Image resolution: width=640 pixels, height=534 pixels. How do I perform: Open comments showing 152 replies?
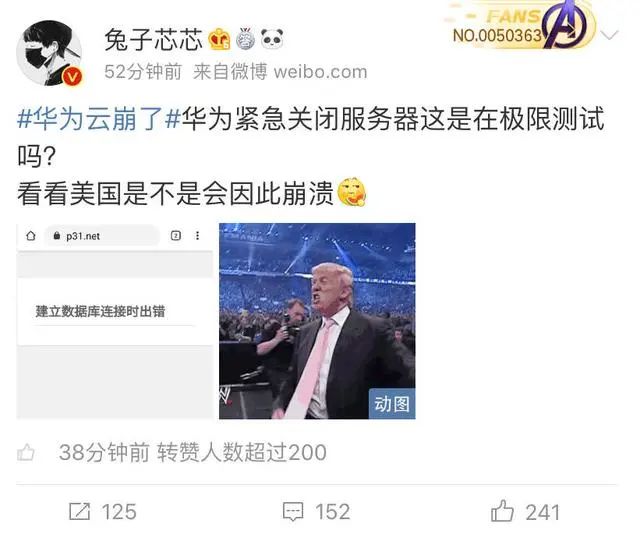coord(316,512)
